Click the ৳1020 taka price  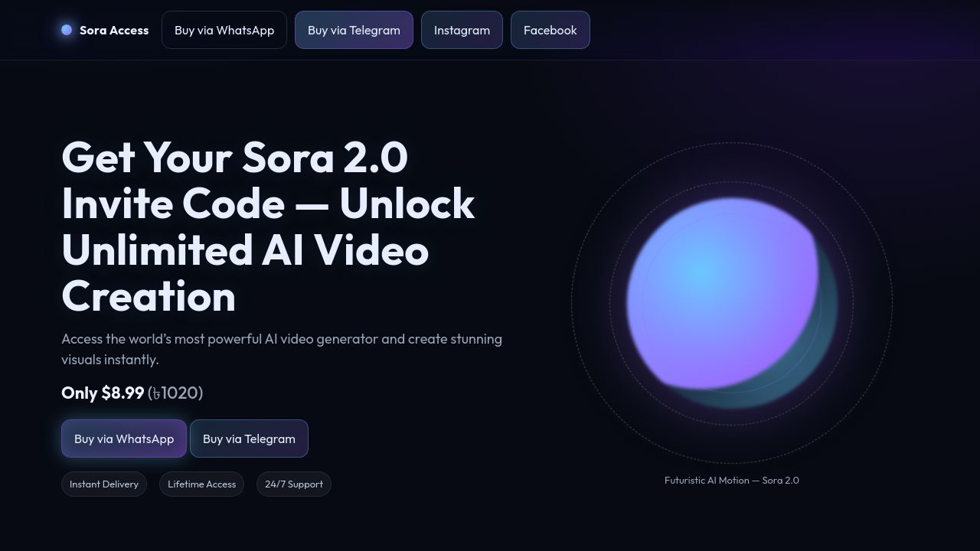pyautogui.click(x=175, y=393)
